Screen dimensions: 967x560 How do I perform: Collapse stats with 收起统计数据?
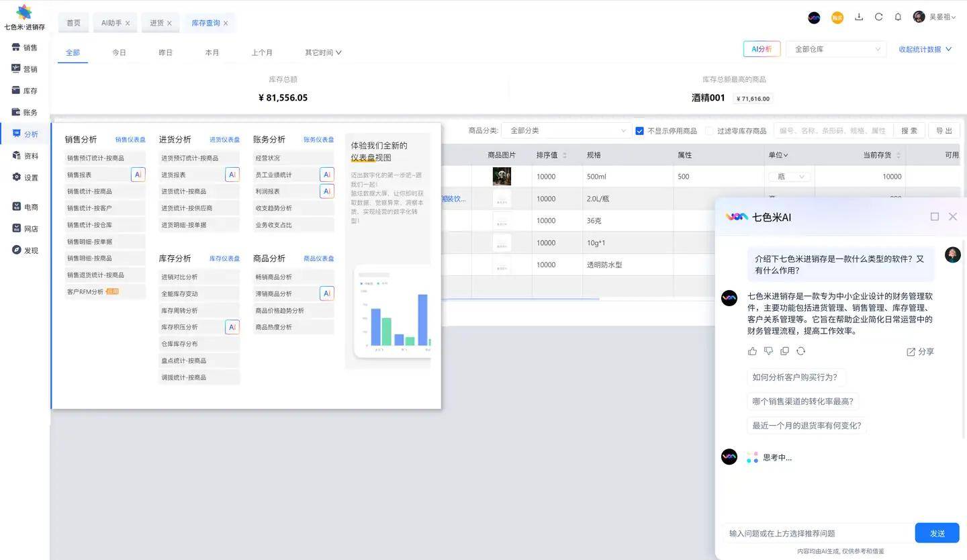925,49
